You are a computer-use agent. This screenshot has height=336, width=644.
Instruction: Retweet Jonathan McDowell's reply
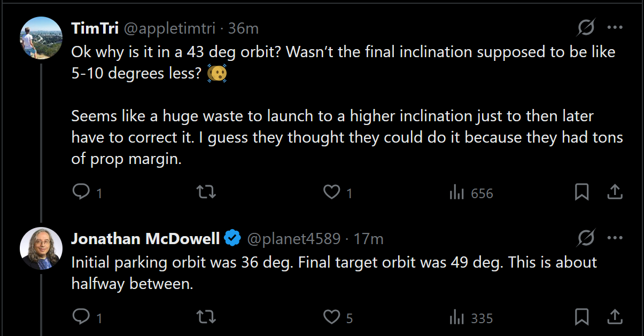click(206, 317)
